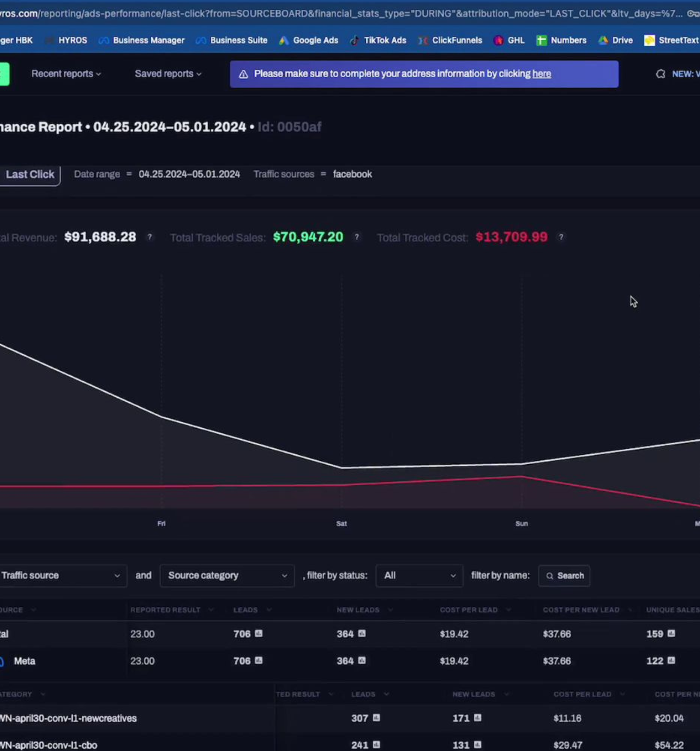Open details icon beside 171 new leads
Image resolution: width=700 pixels, height=751 pixels.
click(477, 717)
